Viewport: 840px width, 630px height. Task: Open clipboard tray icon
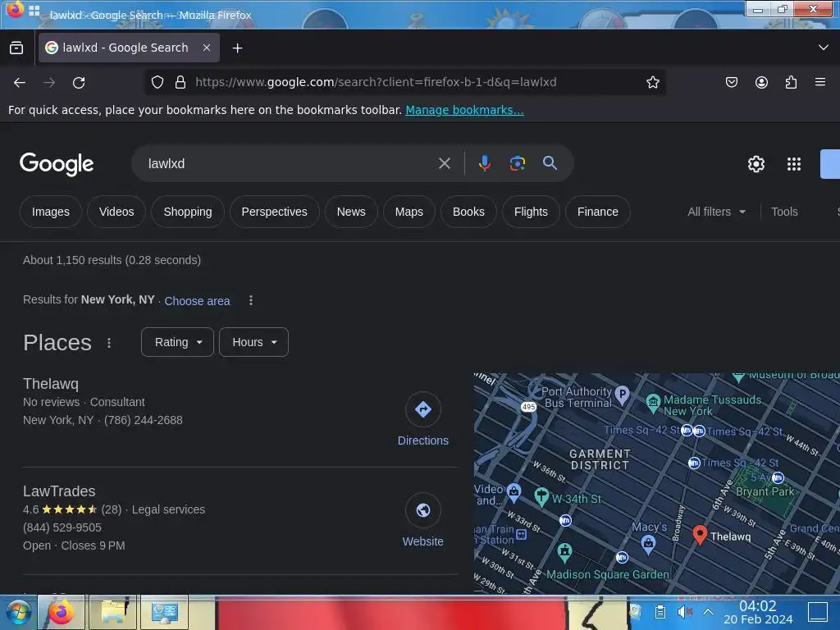coord(660,612)
